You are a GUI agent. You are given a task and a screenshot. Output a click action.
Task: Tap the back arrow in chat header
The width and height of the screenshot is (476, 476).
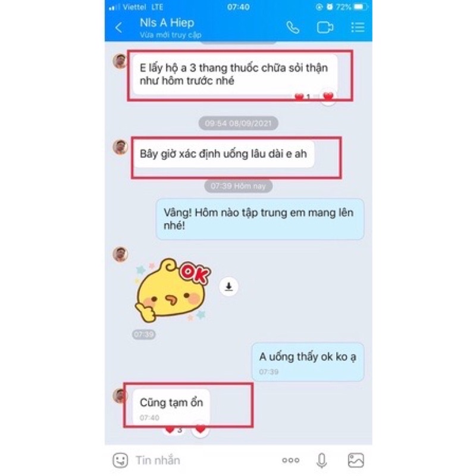coord(118,27)
